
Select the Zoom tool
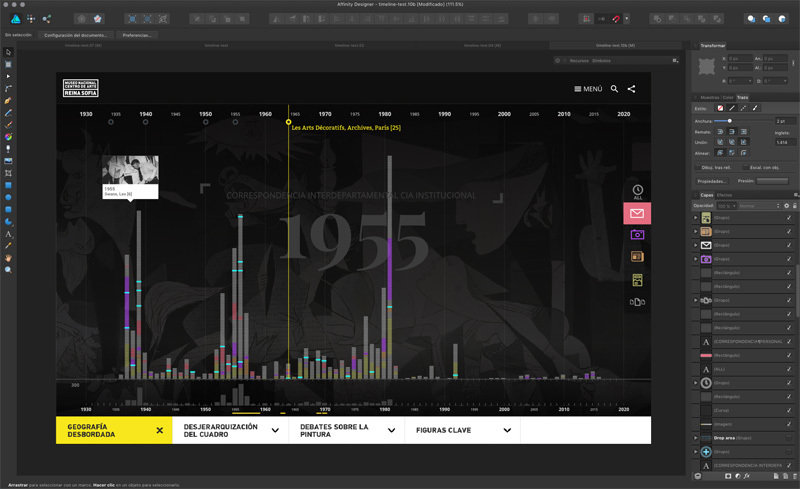click(8, 270)
